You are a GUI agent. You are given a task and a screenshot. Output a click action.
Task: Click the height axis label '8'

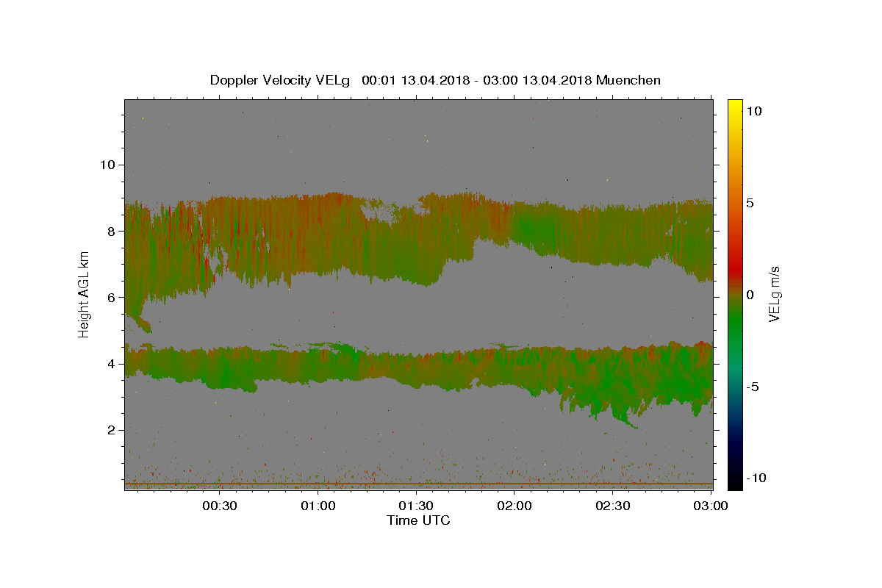coord(111,231)
